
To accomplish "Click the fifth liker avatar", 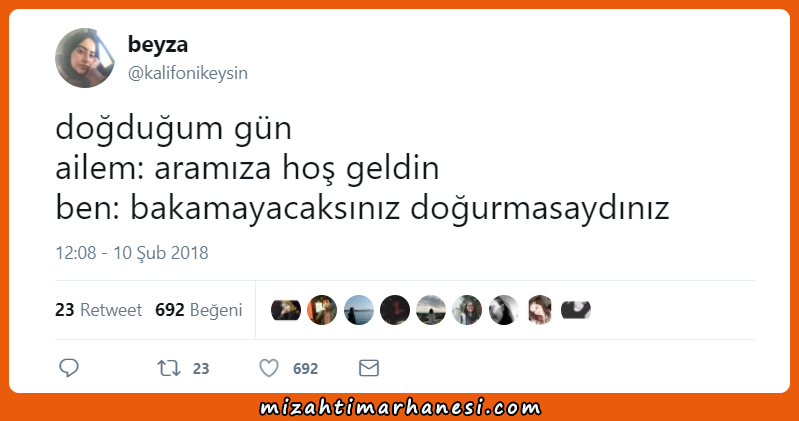I will click(x=431, y=310).
